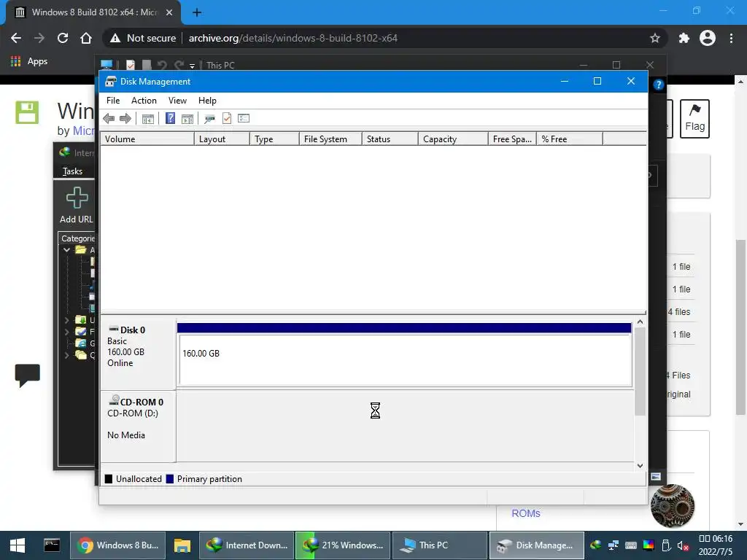The height and width of the screenshot is (560, 747).
Task: Toggle Show/Hide Action Pane toolbar icon
Action: pyautogui.click(x=187, y=119)
